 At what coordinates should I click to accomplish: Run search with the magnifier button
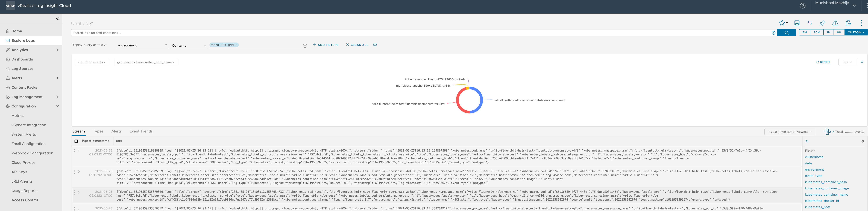pos(786,33)
